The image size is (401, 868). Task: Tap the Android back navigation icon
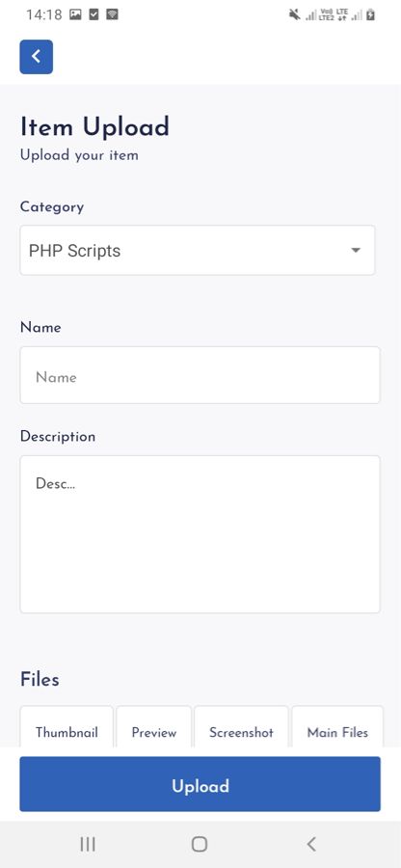pos(311,844)
